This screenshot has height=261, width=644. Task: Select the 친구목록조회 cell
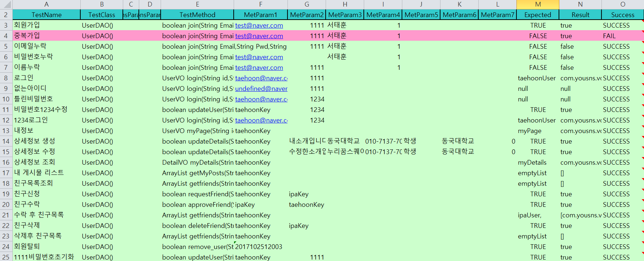pos(47,184)
